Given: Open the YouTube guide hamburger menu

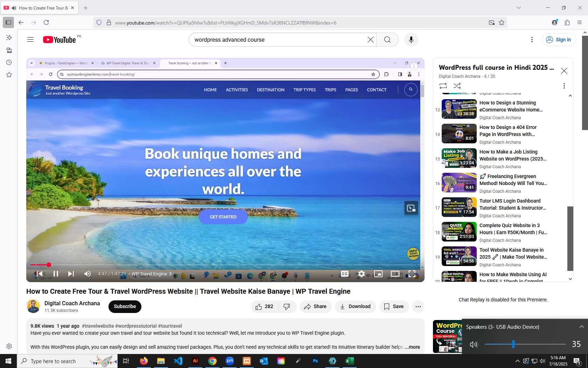Looking at the screenshot, I should click(30, 40).
